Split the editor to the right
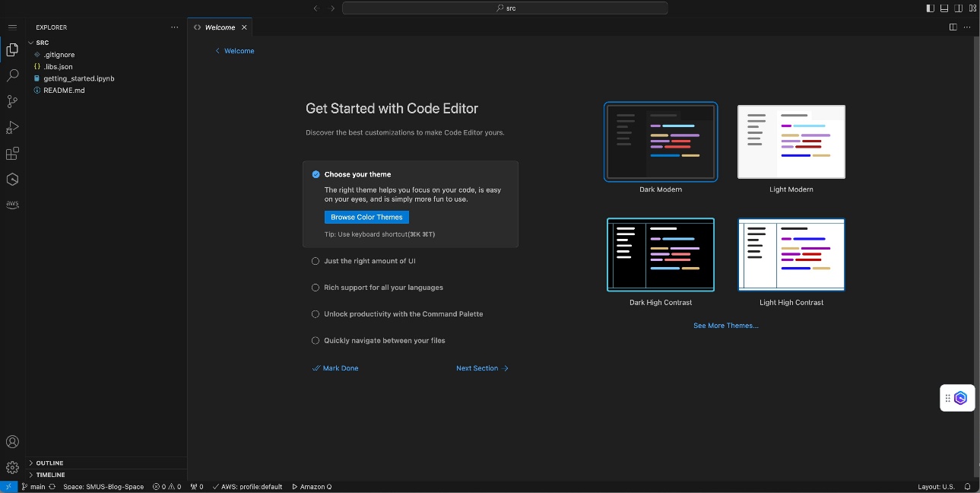 [x=953, y=27]
